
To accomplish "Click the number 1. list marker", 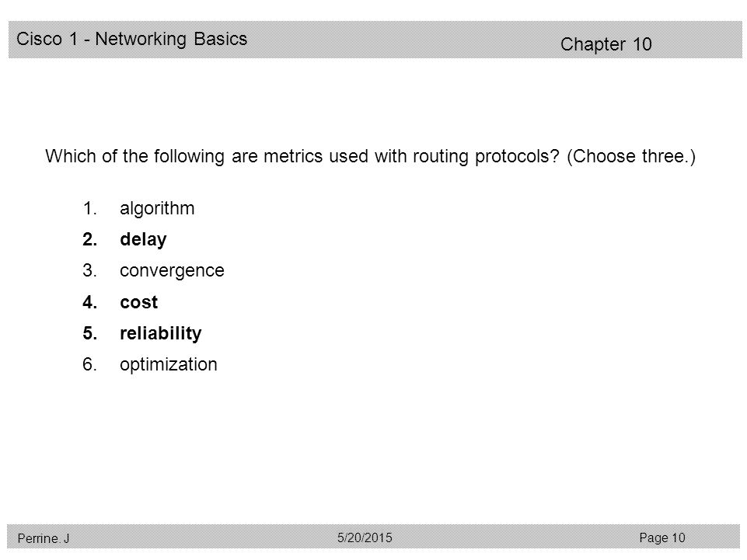I will coord(89,208).
